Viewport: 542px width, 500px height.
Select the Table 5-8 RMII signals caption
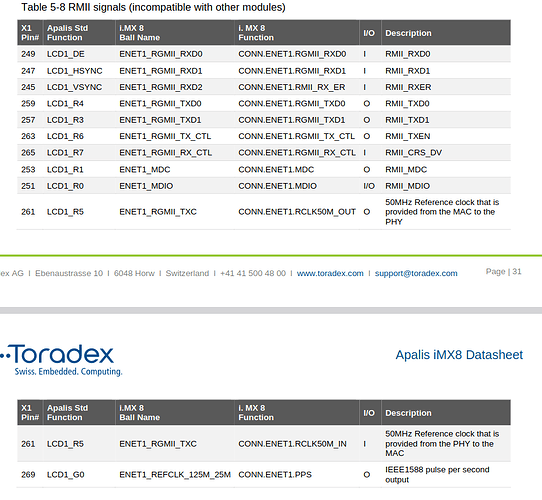153,7
